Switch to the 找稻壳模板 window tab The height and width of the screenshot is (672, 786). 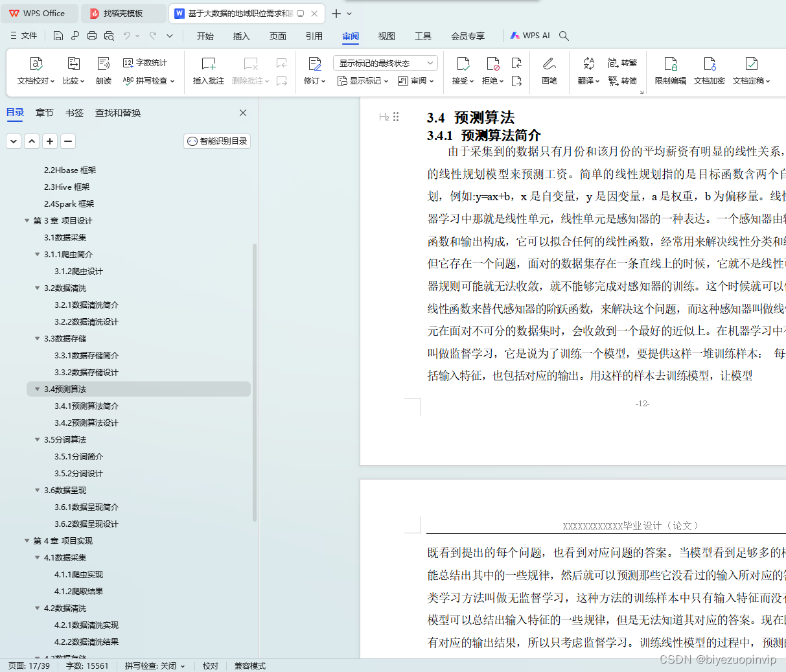tap(123, 13)
